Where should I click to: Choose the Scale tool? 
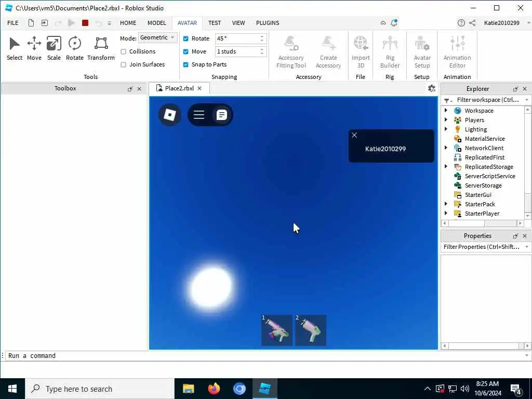[x=54, y=48]
